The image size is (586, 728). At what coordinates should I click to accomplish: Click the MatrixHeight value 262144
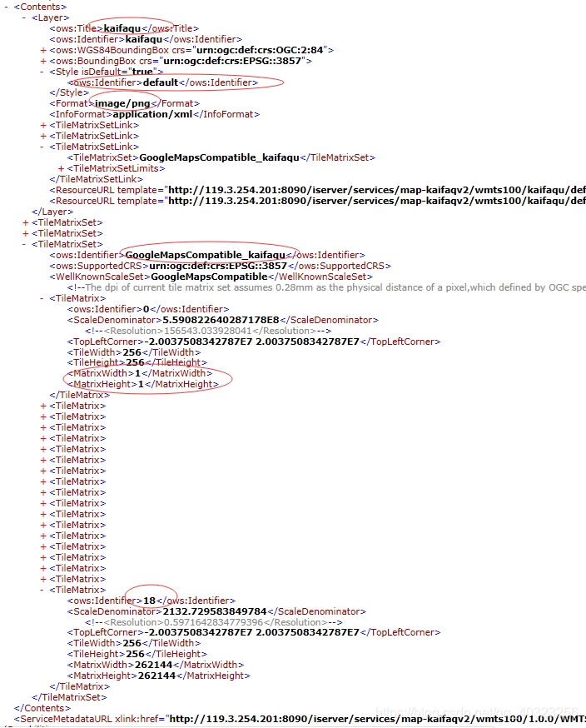pos(156,676)
